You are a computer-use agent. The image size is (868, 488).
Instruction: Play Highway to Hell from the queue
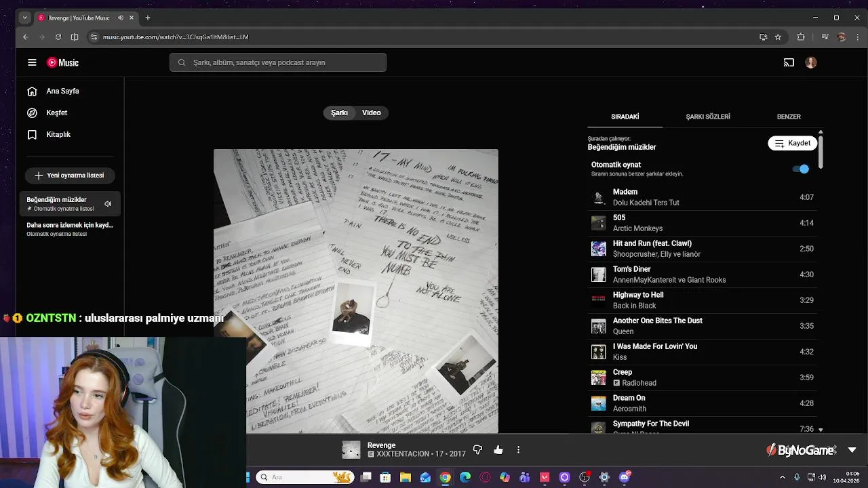[702, 300]
